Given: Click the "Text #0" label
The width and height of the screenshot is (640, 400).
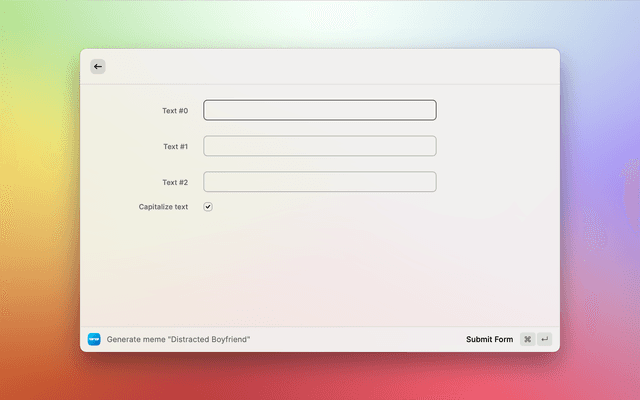Looking at the screenshot, I should (x=175, y=110).
